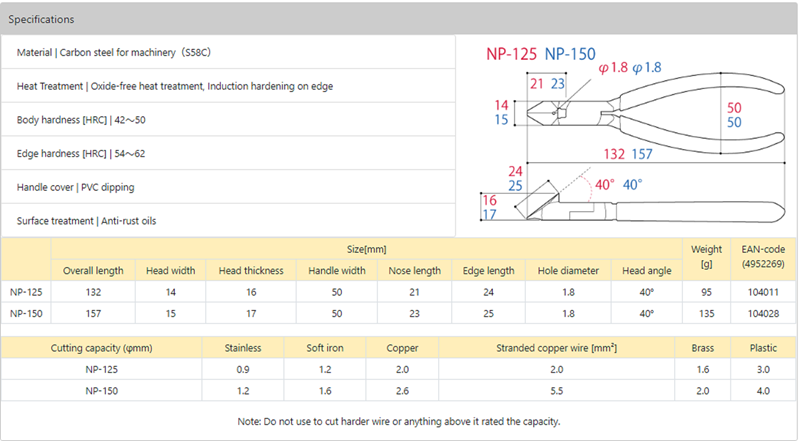This screenshot has width=800, height=441.
Task: Click the Surface treatment anti-rust oils row
Action: click(87, 220)
